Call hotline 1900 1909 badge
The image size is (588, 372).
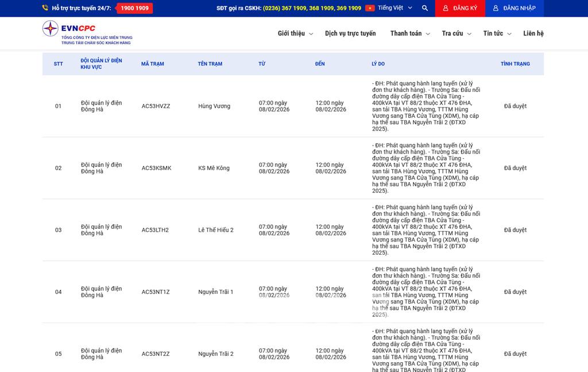134,8
